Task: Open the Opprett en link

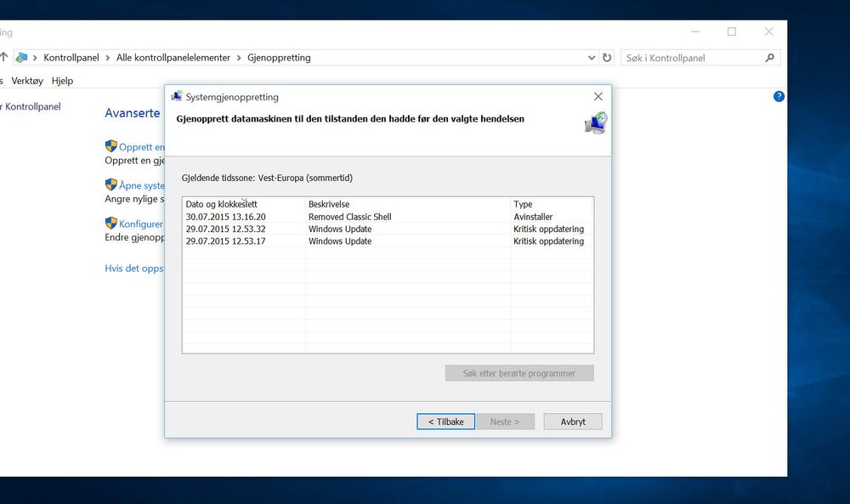Action: pos(141,147)
